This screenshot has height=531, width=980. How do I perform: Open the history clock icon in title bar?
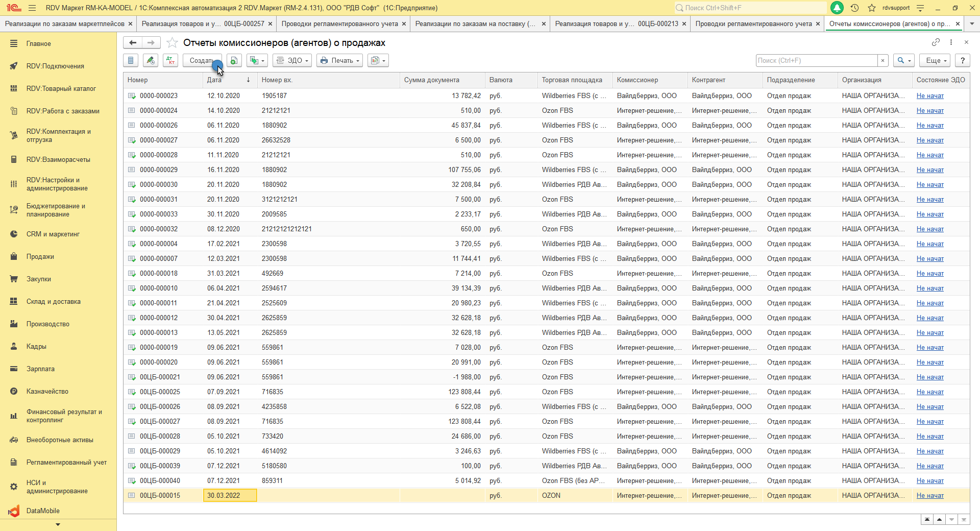854,8
